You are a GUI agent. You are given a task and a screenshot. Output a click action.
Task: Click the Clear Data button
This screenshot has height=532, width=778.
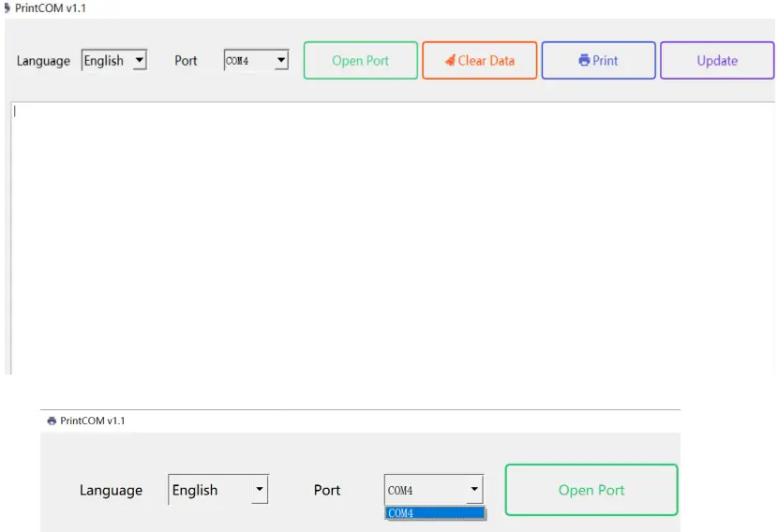point(480,61)
